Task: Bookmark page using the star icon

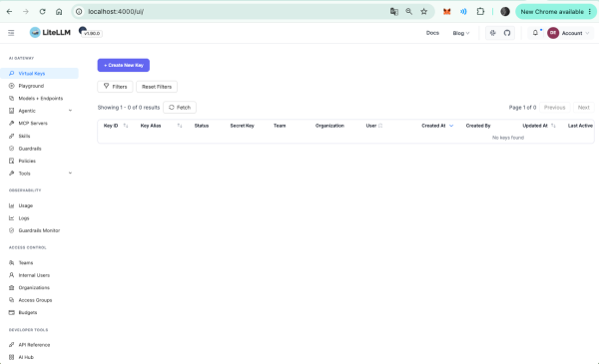Action: [x=423, y=11]
